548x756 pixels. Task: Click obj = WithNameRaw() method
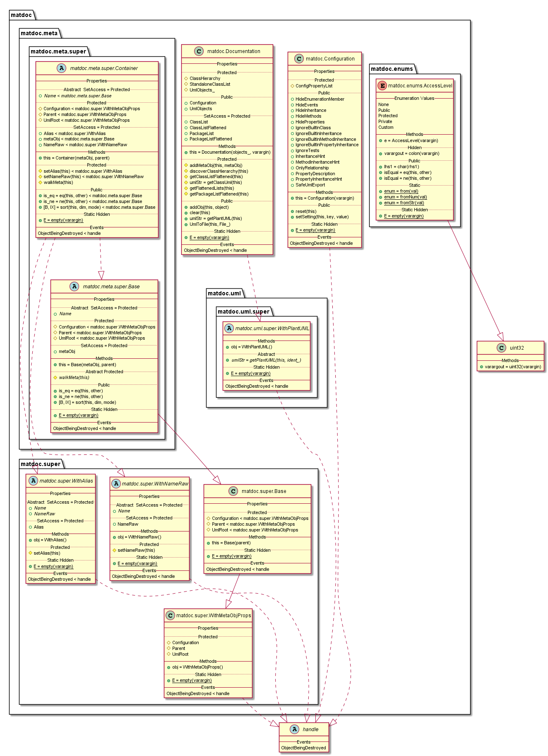tap(139, 537)
